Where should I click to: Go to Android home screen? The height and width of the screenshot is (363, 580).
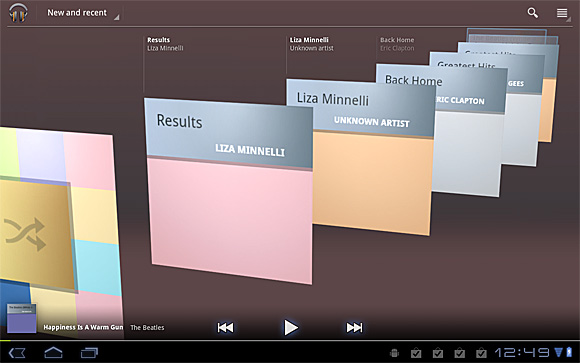tap(53, 353)
